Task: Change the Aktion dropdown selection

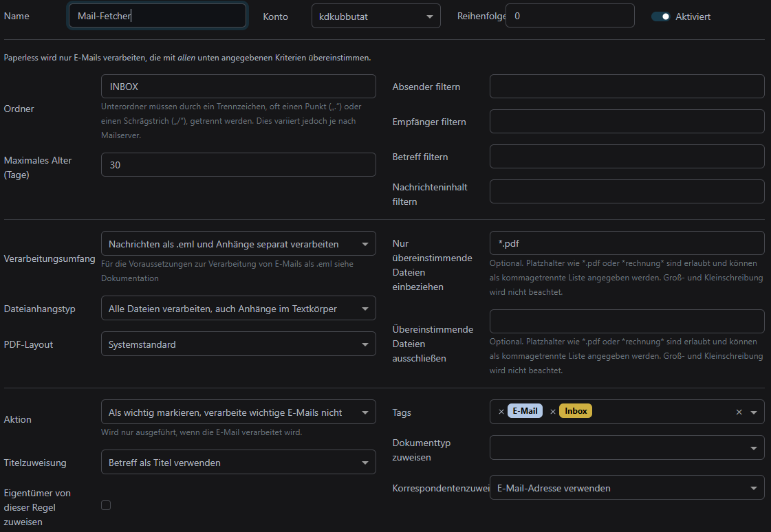Action: (x=238, y=412)
